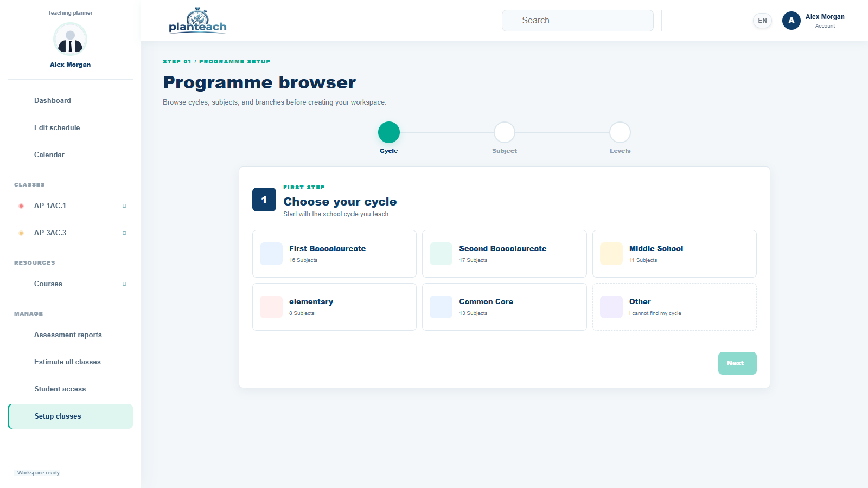
Task: Open the Calendar page
Action: tap(70, 155)
